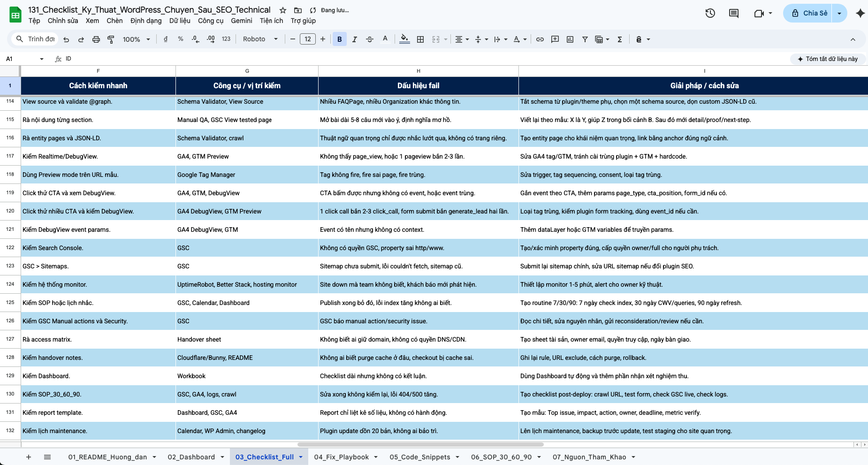Viewport: 868px width, 465px height.
Task: Select the horizontal scrollbar thumb
Action: pos(420,444)
